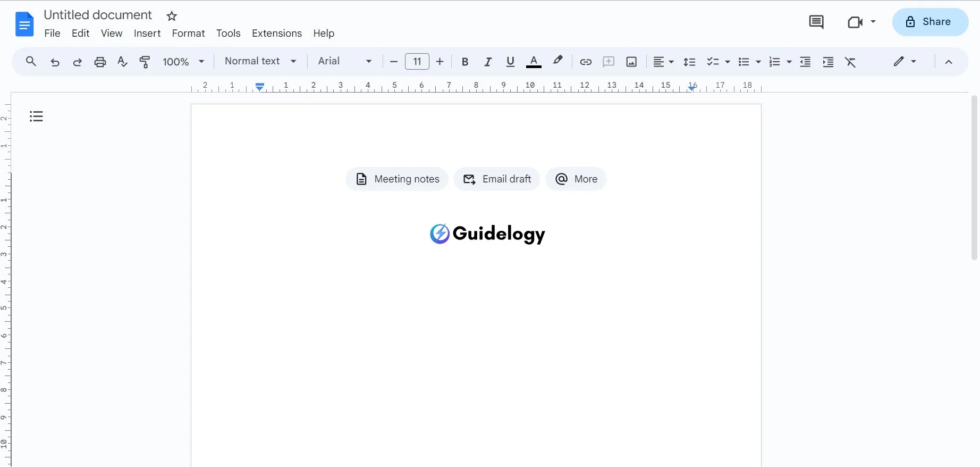
Task: Run spelling and grammar check
Action: click(x=122, y=62)
